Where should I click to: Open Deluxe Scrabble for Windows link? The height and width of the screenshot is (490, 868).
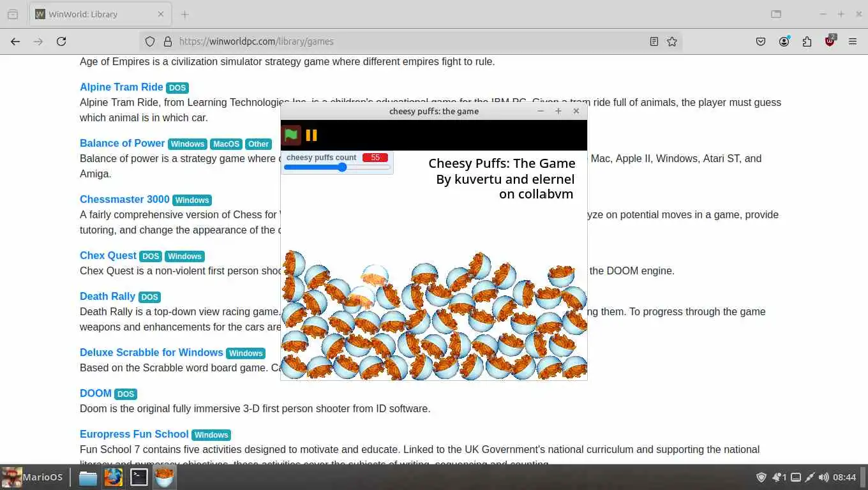[151, 352]
